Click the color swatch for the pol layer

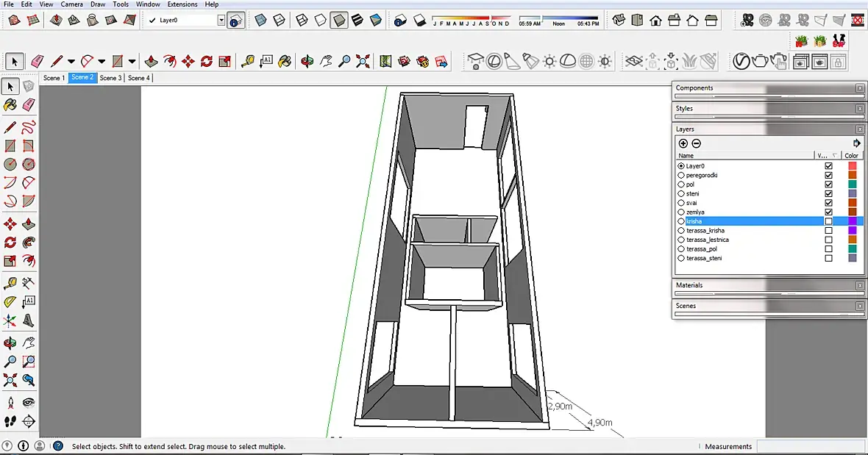(x=852, y=184)
